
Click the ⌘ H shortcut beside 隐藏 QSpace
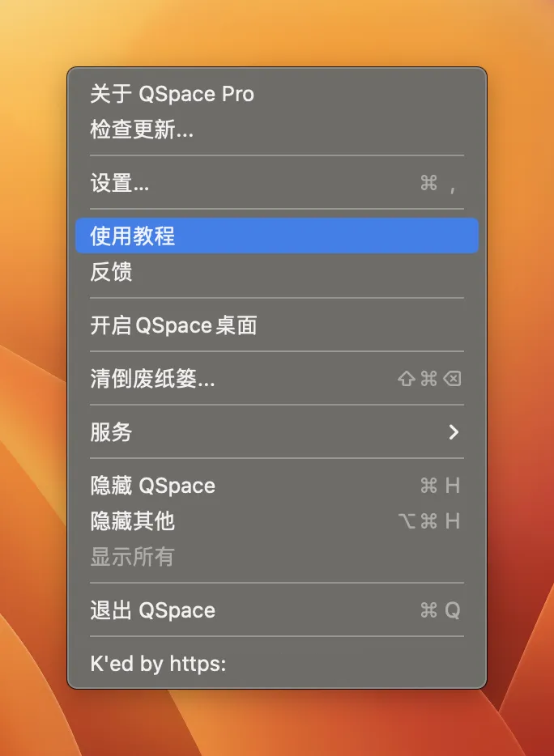pos(440,486)
